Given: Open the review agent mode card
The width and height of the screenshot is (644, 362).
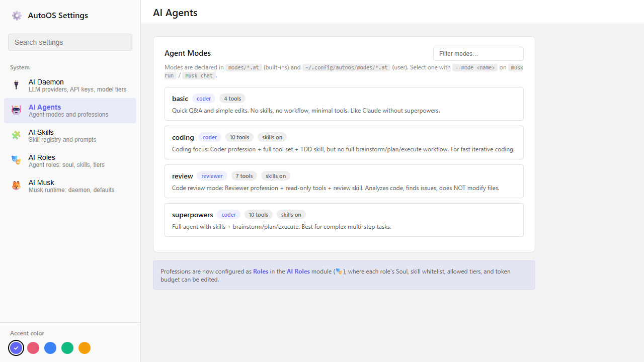Looking at the screenshot, I should 344,182.
